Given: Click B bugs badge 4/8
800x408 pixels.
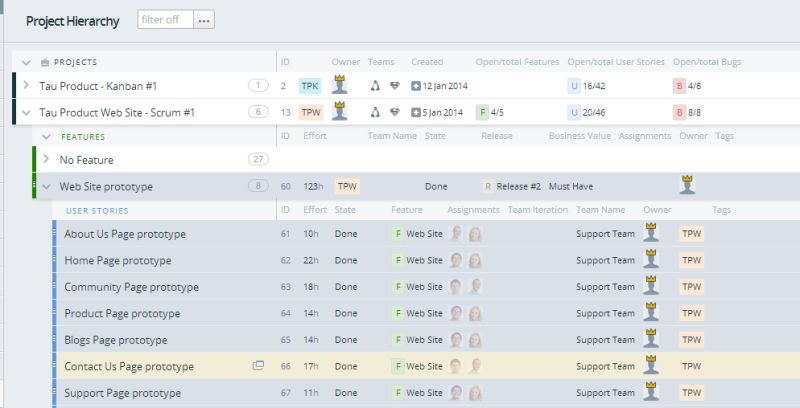Looking at the screenshot, I should (x=679, y=86).
